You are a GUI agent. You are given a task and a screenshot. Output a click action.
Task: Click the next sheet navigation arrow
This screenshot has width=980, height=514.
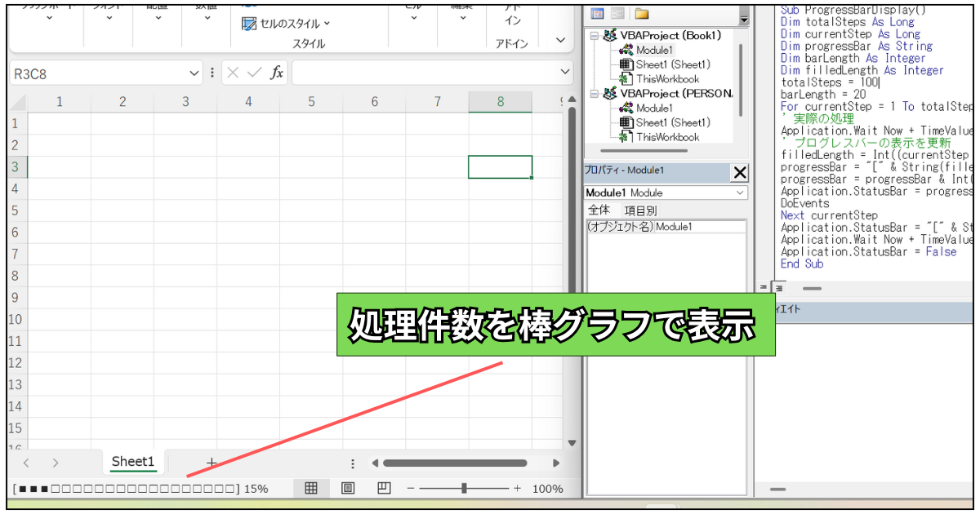pyautogui.click(x=56, y=463)
